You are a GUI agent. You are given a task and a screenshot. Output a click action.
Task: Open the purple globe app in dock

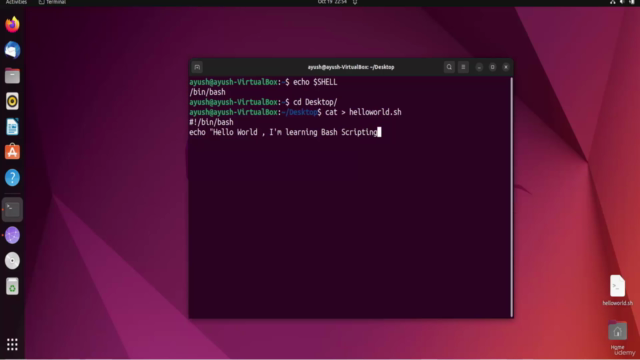click(12, 236)
